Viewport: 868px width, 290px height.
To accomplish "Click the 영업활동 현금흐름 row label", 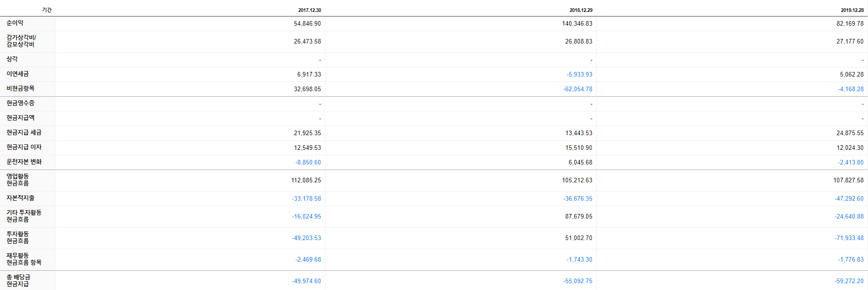I will (17, 180).
